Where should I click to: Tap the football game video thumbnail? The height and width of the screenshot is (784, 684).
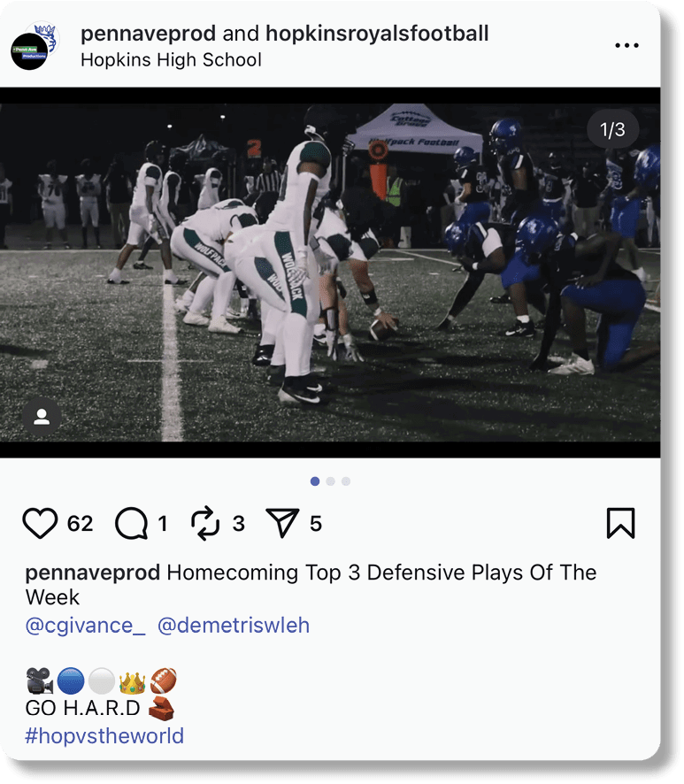(330, 273)
